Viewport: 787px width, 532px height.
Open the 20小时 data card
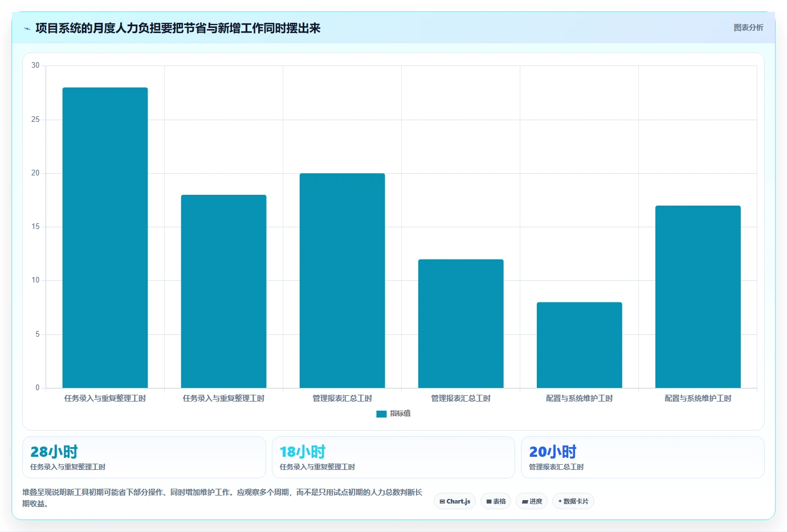point(643,457)
